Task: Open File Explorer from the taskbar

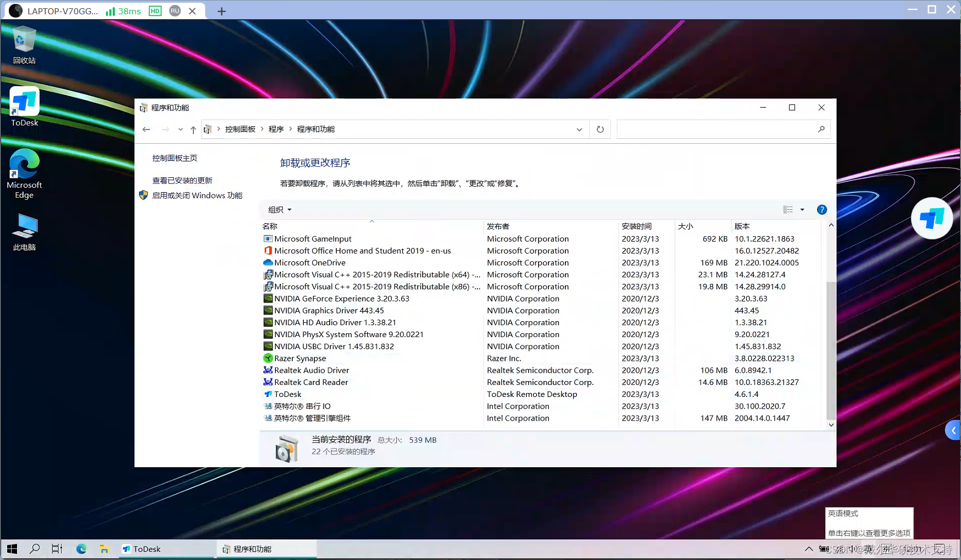Action: click(104, 549)
